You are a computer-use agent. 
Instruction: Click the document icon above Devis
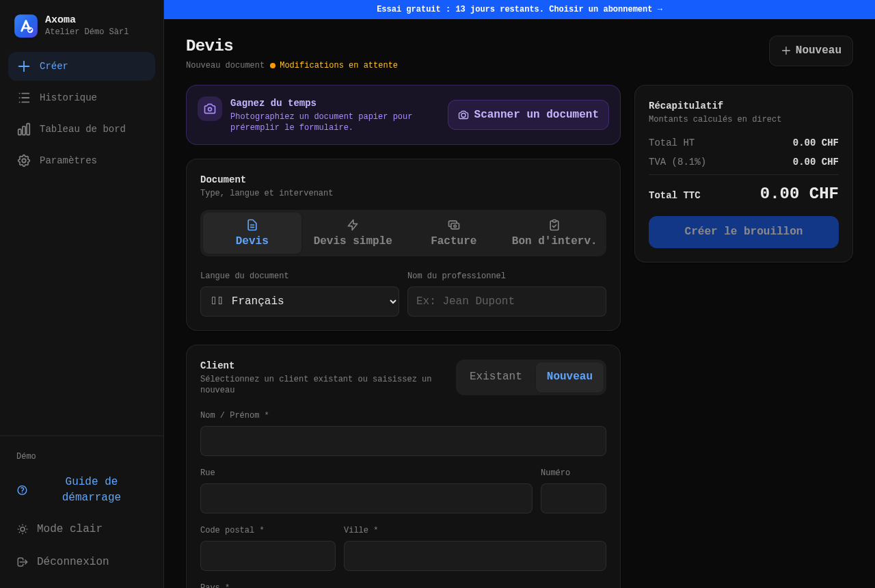[252, 225]
